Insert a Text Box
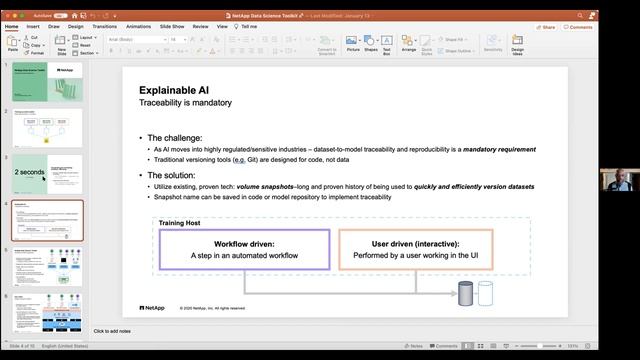Viewport: 640px width, 360px height. [x=387, y=45]
